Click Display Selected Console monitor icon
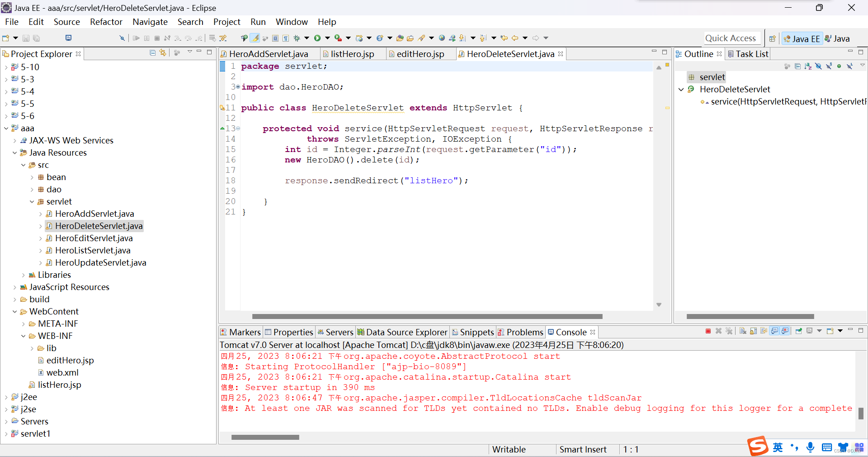Viewport: 868px width, 457px height. [x=810, y=331]
